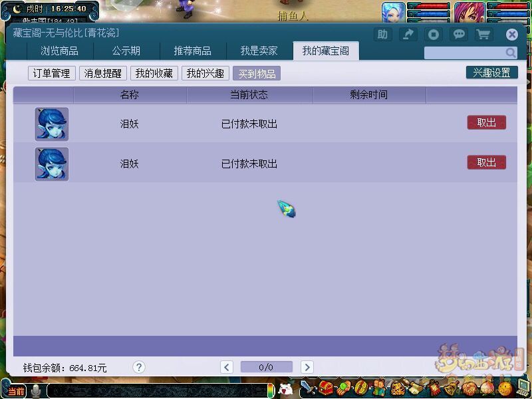Image resolution: width=532 pixels, height=399 pixels.
Task: Click the question mark help icon near wallet balance
Action: pyautogui.click(x=139, y=367)
